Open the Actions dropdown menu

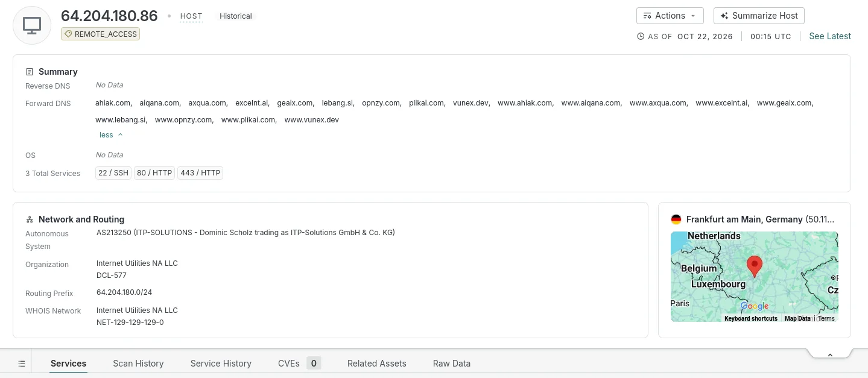pos(670,16)
